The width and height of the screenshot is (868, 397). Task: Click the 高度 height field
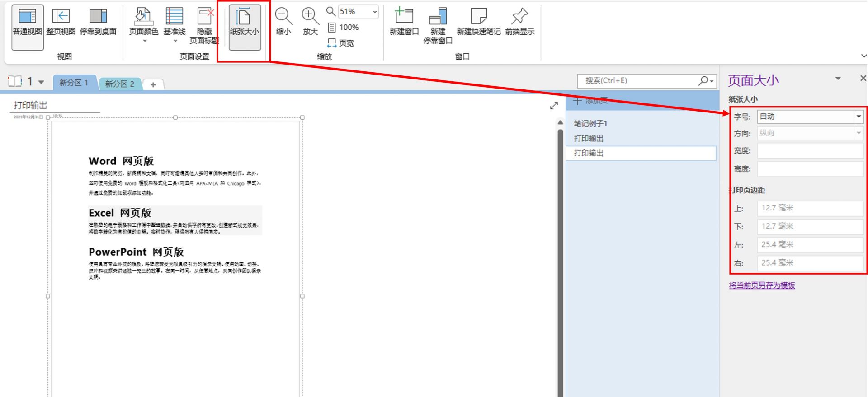(810, 169)
